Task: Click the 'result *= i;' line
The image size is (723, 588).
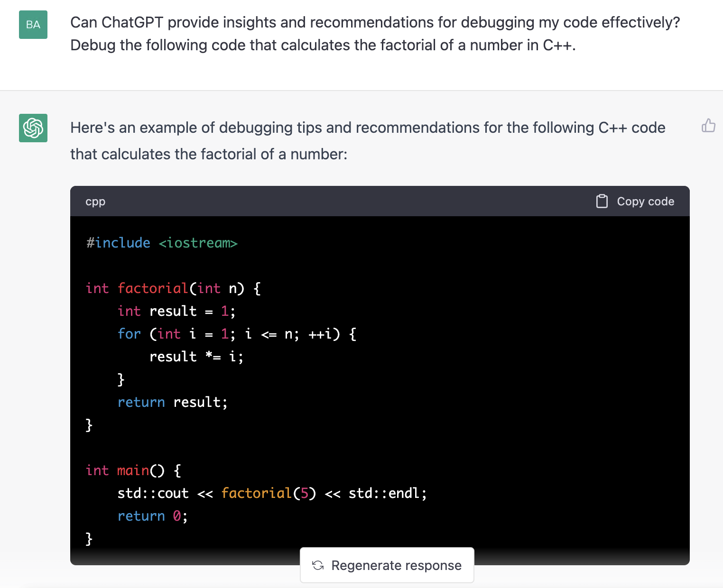Action: tap(196, 357)
